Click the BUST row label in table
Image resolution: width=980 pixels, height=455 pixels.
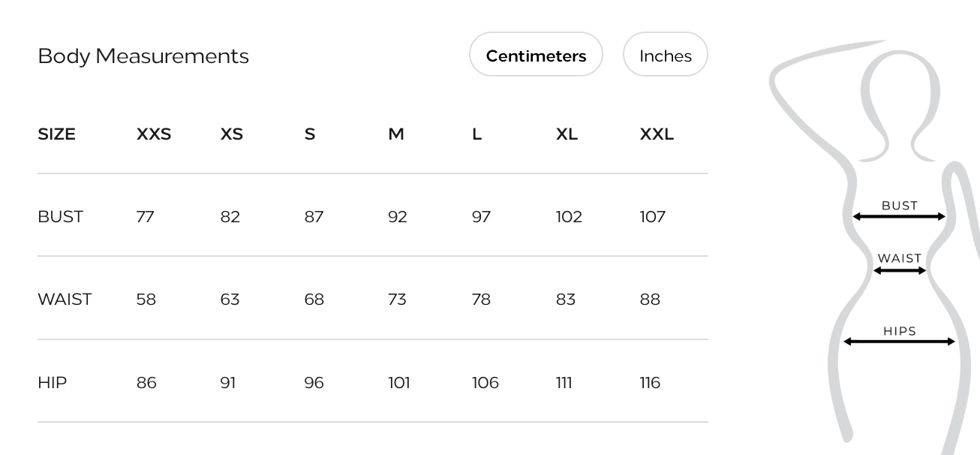pos(60,217)
